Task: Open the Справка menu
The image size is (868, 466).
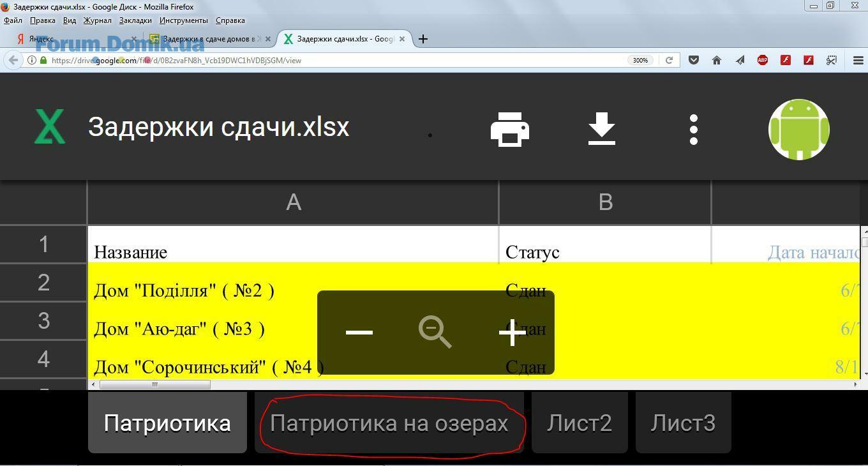Action: pos(230,20)
